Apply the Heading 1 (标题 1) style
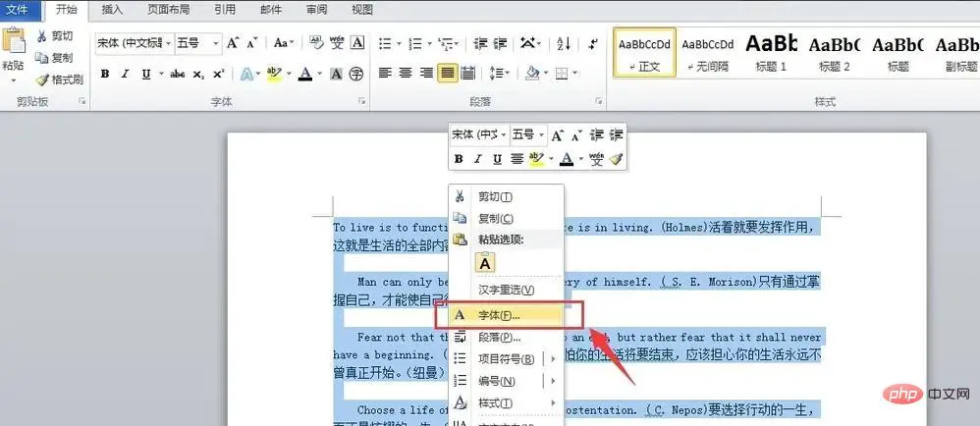Image resolution: width=980 pixels, height=426 pixels. (771, 52)
